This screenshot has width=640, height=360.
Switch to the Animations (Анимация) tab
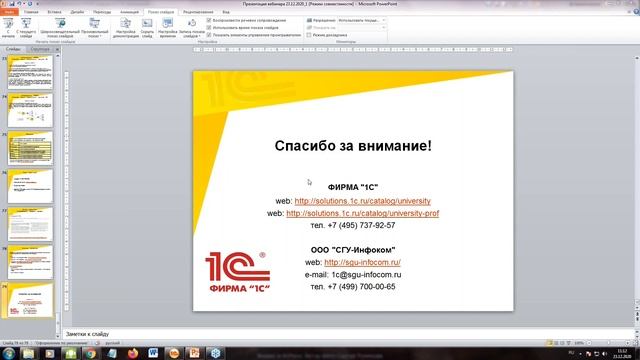coord(129,12)
